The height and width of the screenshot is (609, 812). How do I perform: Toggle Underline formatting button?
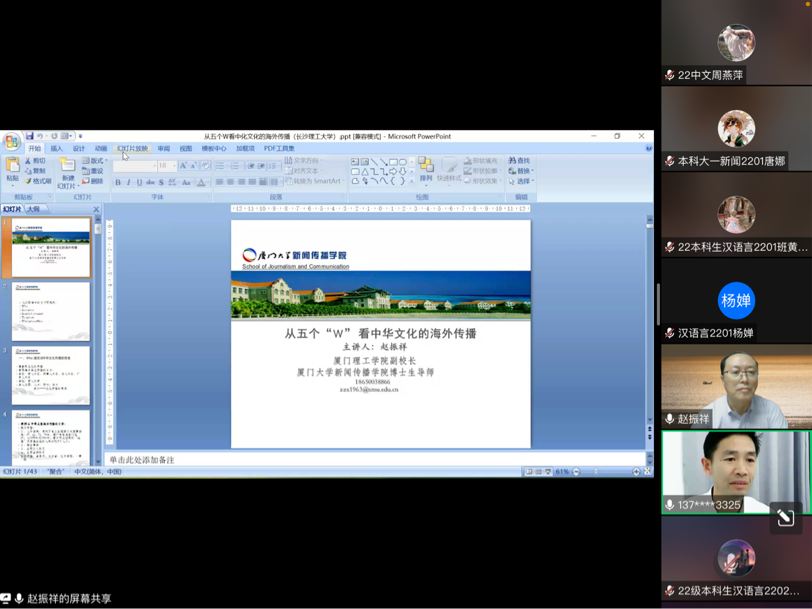point(139,183)
